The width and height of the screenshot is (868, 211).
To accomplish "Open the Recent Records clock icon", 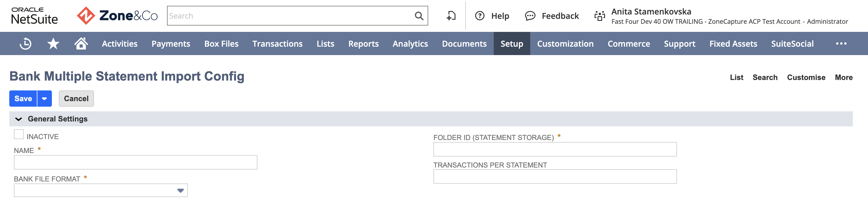I will [x=26, y=43].
